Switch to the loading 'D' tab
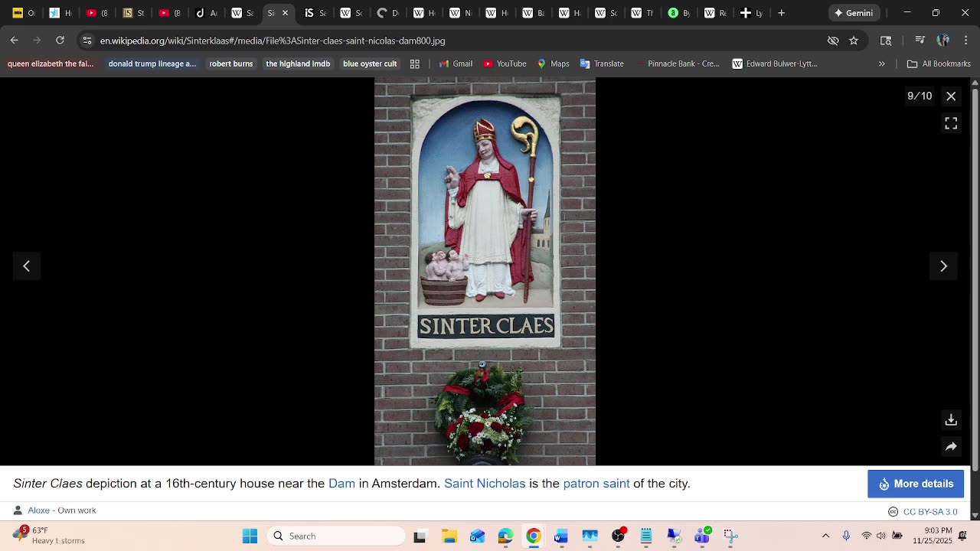 [x=388, y=13]
